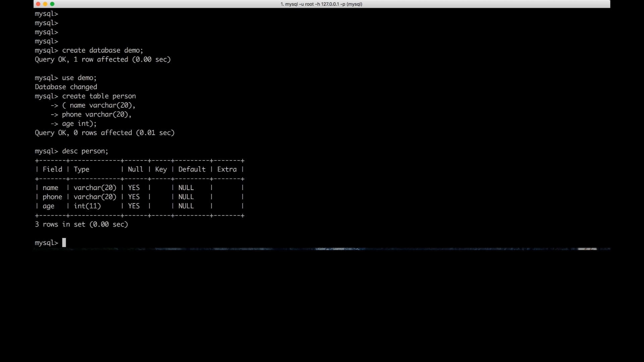Click the Default column header

coord(192,169)
